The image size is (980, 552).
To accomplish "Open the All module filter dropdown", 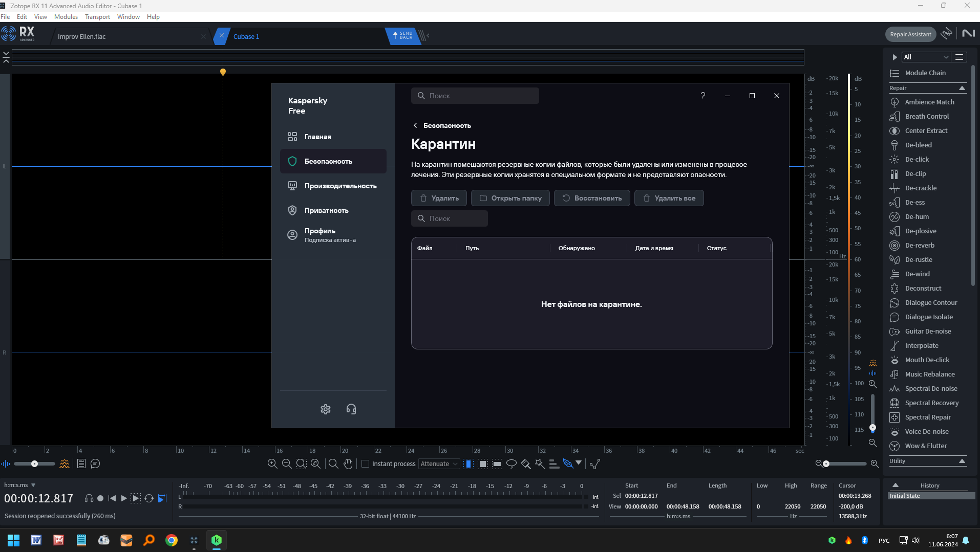I will pos(926,57).
